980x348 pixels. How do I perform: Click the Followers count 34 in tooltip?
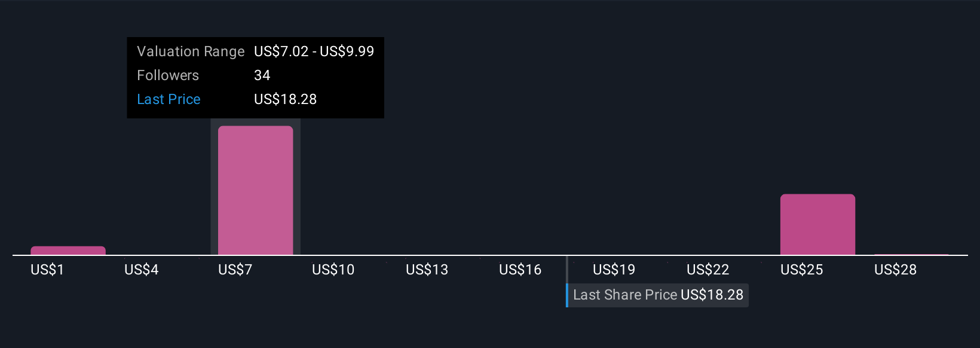point(262,75)
